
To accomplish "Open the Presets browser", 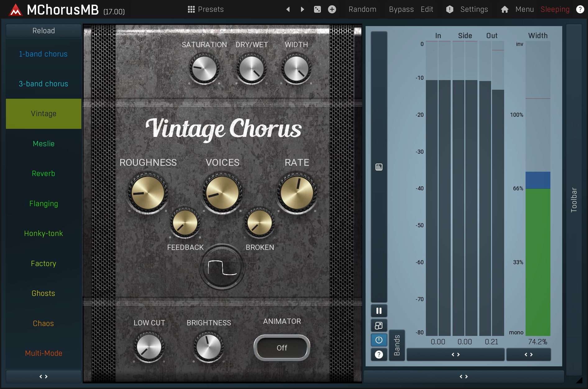I will 206,9.
